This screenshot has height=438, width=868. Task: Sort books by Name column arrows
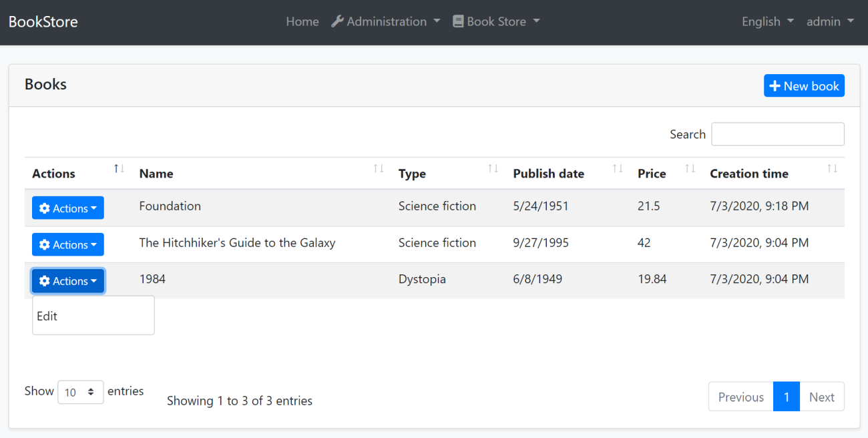point(379,169)
